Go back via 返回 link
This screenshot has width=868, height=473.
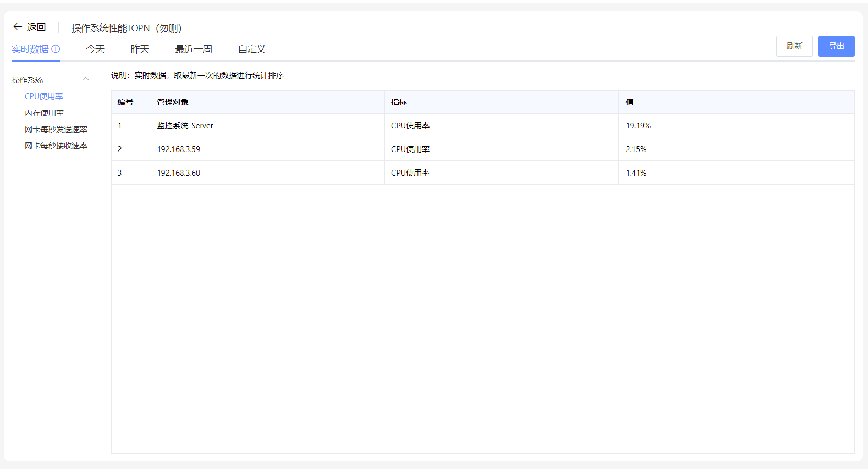tap(37, 27)
